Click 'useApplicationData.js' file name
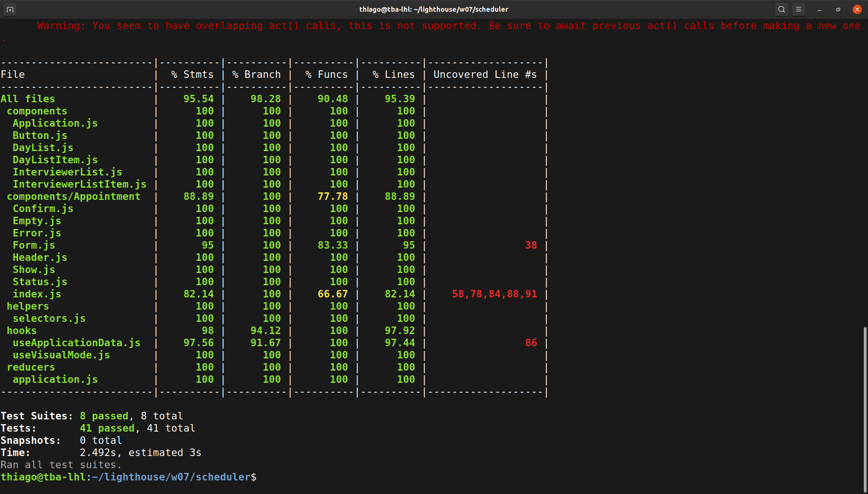The image size is (868, 494). [x=76, y=343]
